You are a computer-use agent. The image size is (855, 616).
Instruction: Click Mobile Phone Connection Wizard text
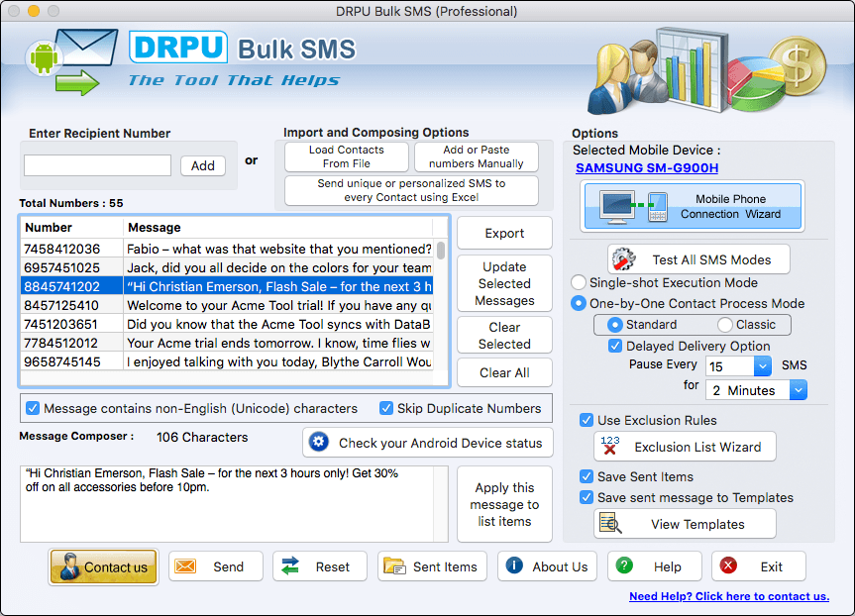[x=730, y=207]
